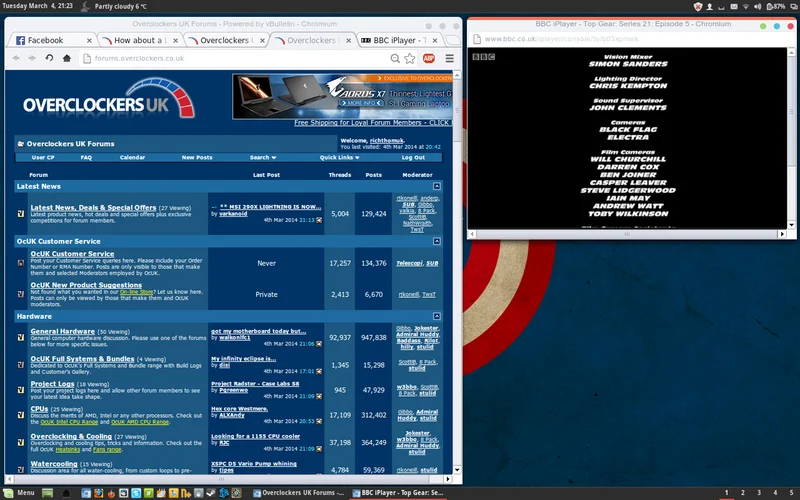This screenshot has height=500, width=800.
Task: Open the Mint Menu button in the panel
Action: (19, 493)
